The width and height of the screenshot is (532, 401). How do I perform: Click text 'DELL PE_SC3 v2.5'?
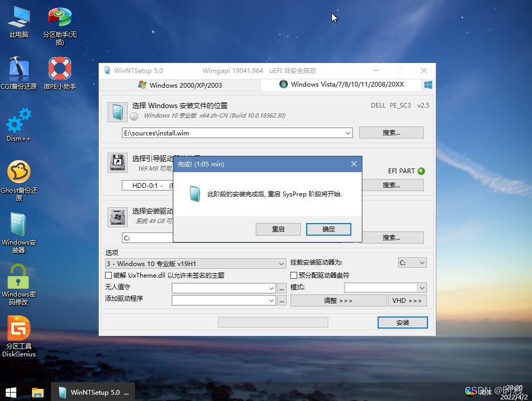400,105
